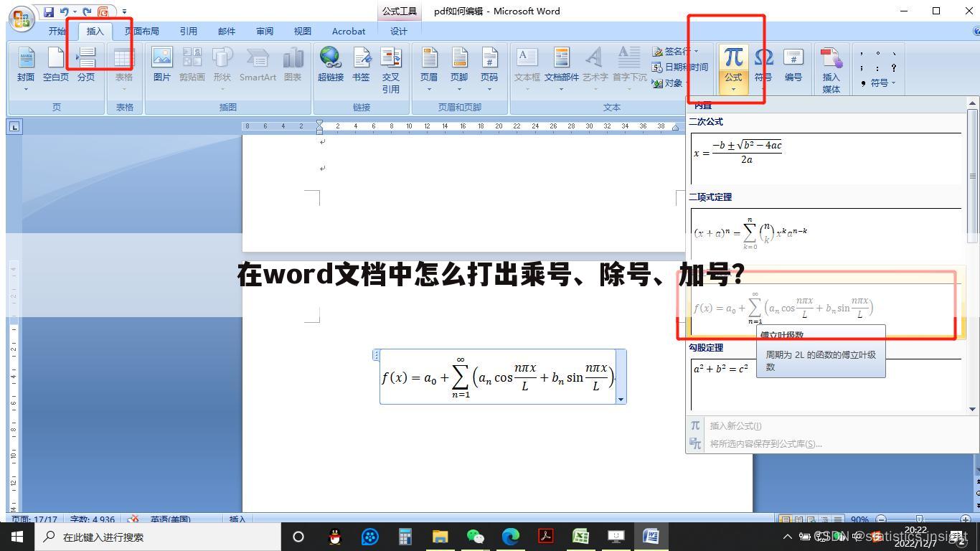Insert signature line (签名行)
This screenshot has height=551, width=980.
pos(670,51)
